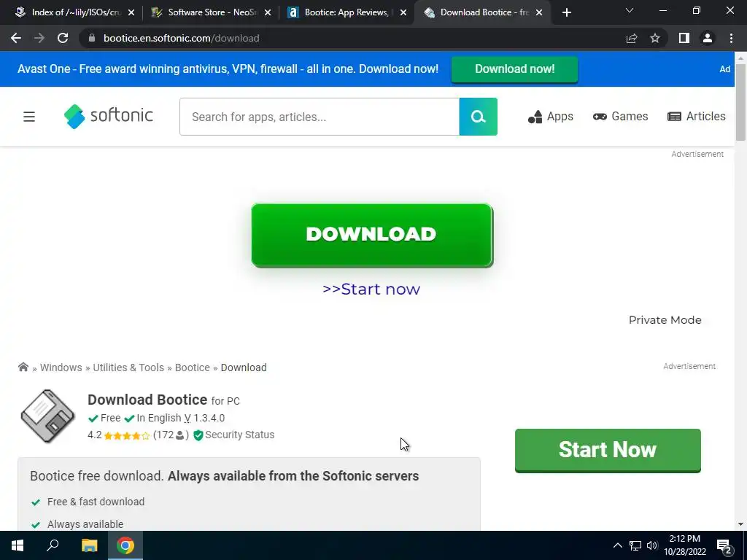
Task: Click the big green DOWNLOAD button
Action: [x=372, y=236]
